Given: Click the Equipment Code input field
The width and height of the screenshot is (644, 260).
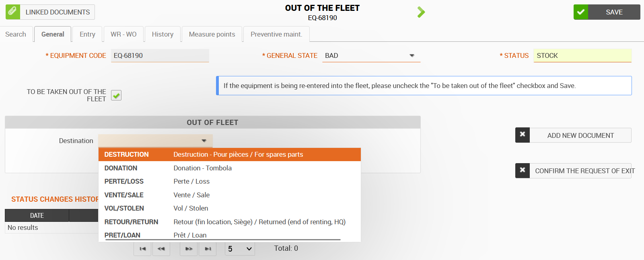Looking at the screenshot, I should point(160,55).
